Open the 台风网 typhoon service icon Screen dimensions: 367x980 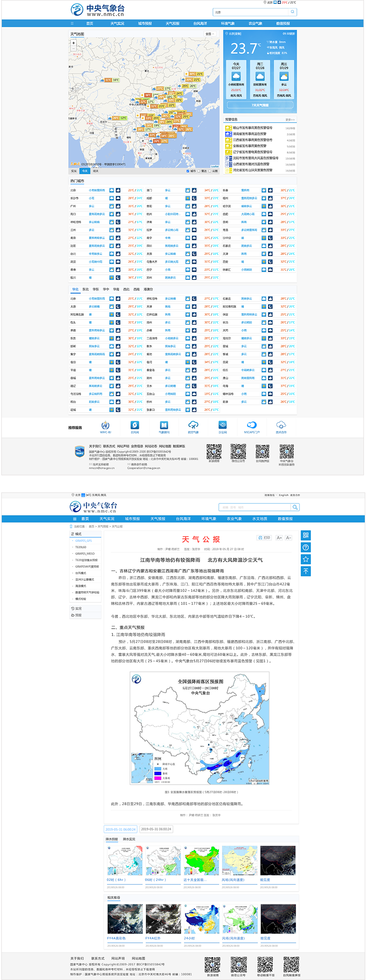(x=135, y=425)
